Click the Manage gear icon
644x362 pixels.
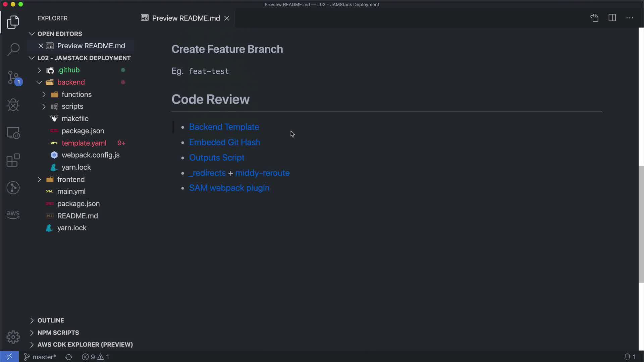click(x=13, y=337)
